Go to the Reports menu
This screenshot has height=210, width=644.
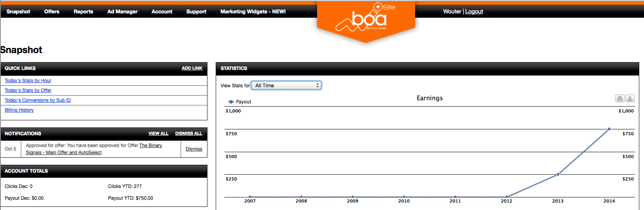(83, 11)
